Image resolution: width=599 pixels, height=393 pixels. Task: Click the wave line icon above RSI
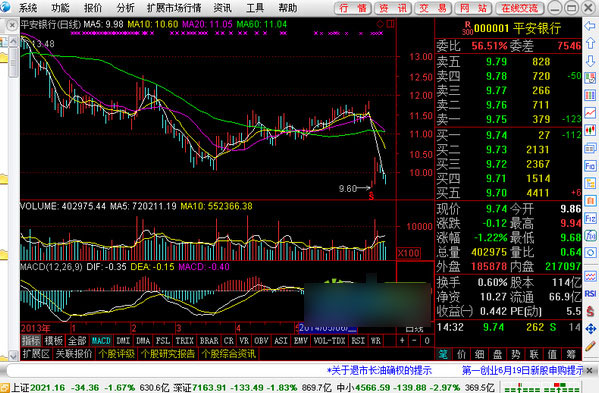(x=590, y=276)
